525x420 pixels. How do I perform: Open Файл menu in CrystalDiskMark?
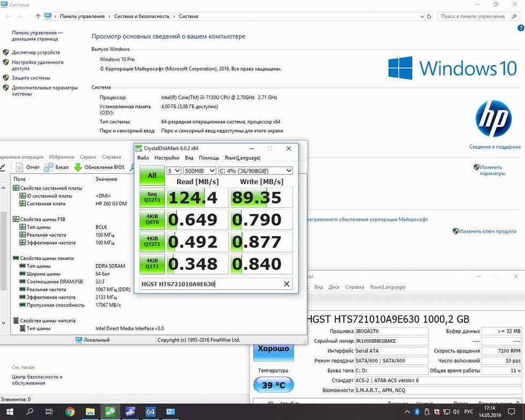(143, 157)
